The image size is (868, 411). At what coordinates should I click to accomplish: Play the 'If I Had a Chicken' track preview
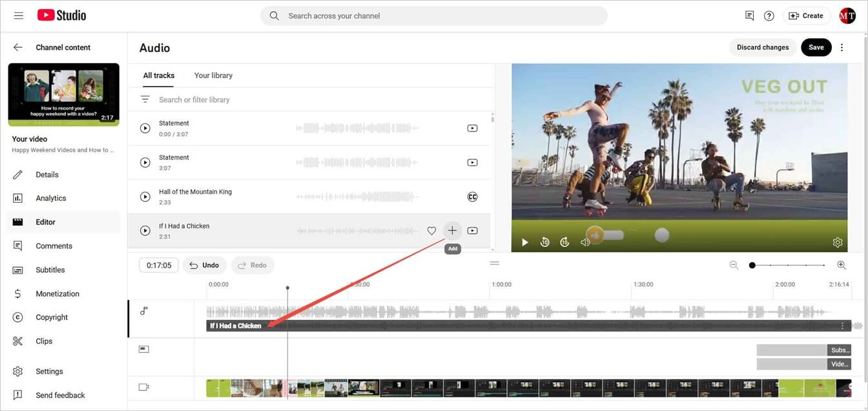(x=145, y=230)
